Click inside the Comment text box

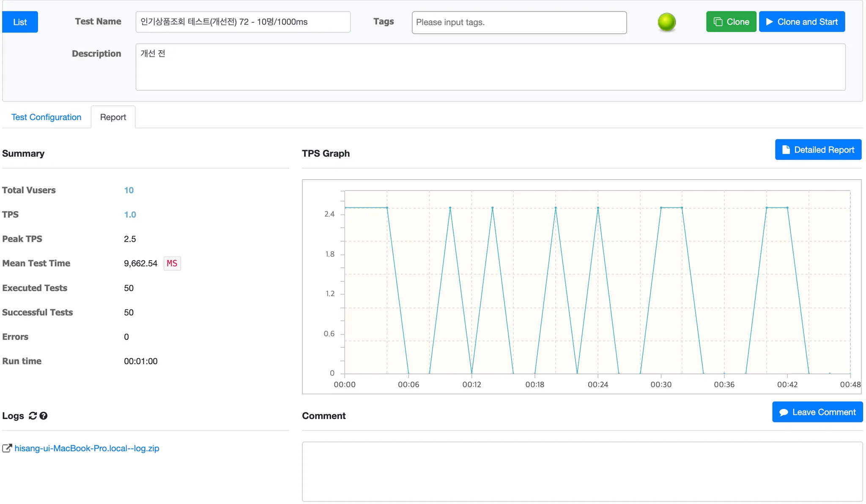click(582, 471)
